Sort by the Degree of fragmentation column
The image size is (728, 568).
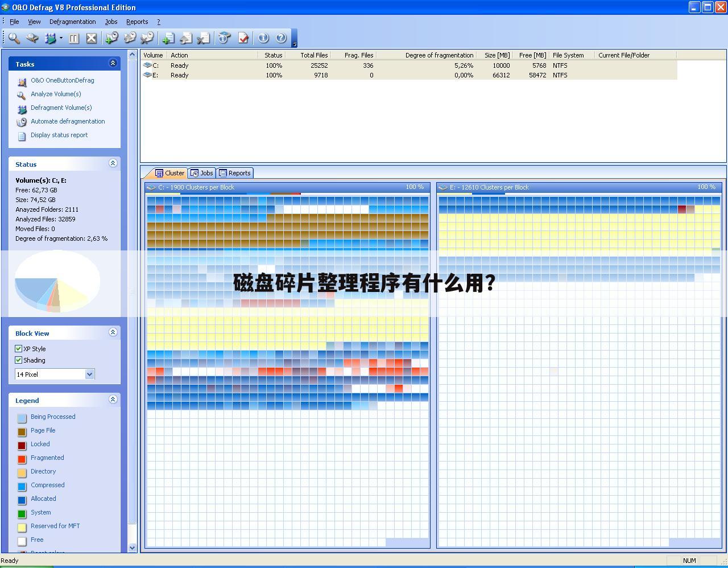(426, 55)
